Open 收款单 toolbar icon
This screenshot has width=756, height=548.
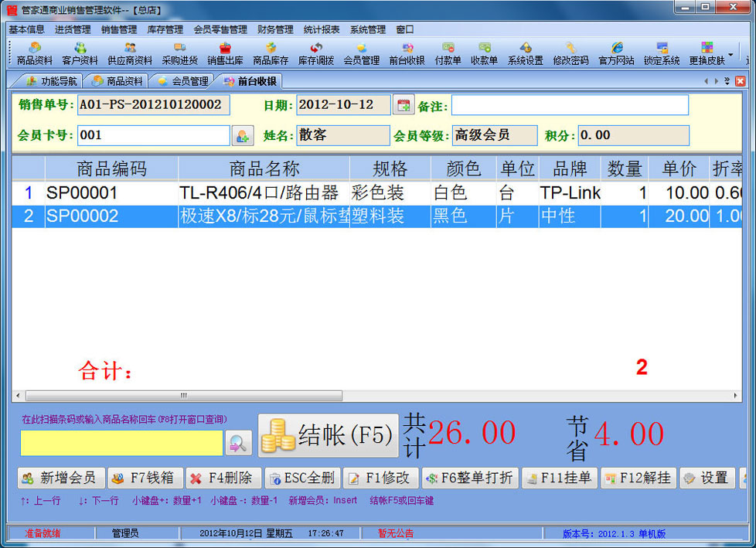[484, 53]
